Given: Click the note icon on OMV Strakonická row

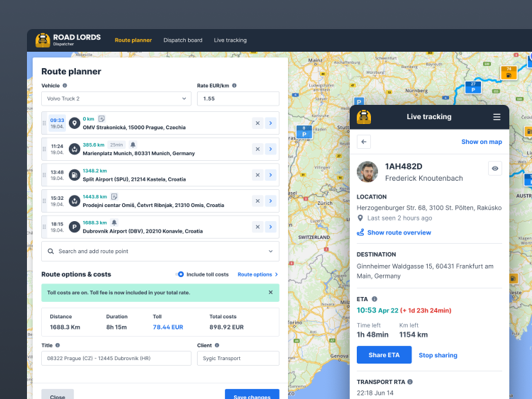Looking at the screenshot, I should (x=101, y=118).
